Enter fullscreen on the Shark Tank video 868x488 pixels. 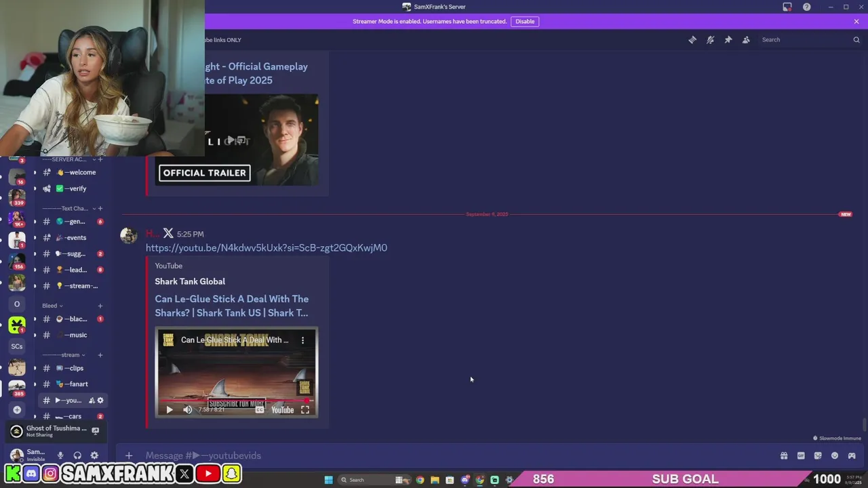tap(305, 409)
